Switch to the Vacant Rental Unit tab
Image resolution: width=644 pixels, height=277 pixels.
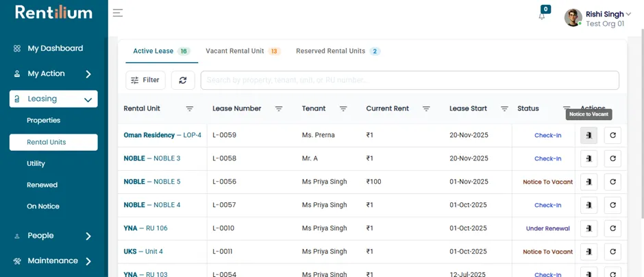[243, 51]
